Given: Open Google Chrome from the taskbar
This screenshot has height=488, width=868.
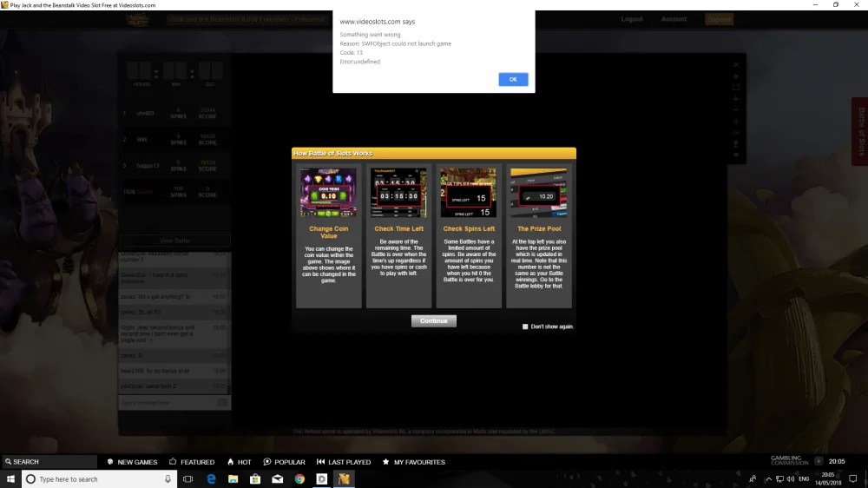Looking at the screenshot, I should point(299,478).
